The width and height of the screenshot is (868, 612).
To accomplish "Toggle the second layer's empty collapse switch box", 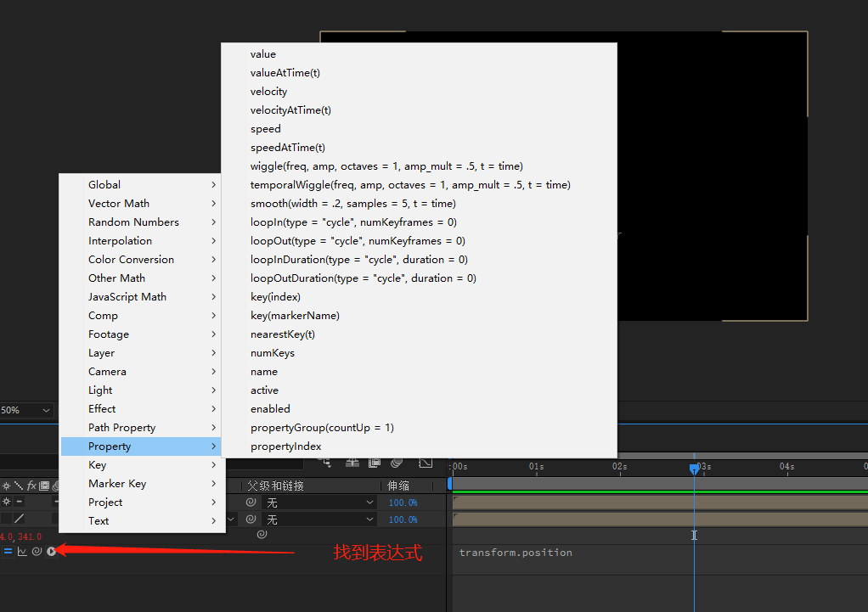I will pos(6,519).
